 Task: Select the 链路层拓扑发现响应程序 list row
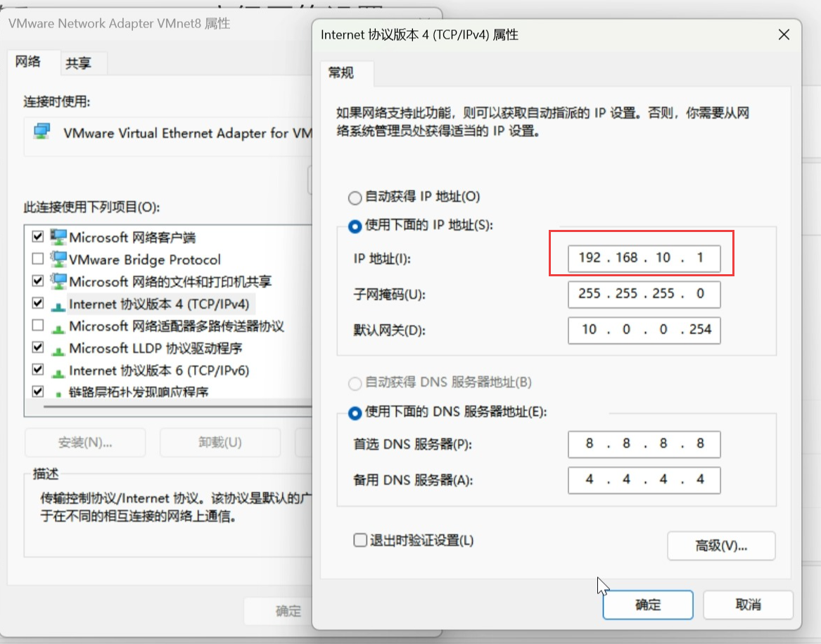[x=139, y=392]
